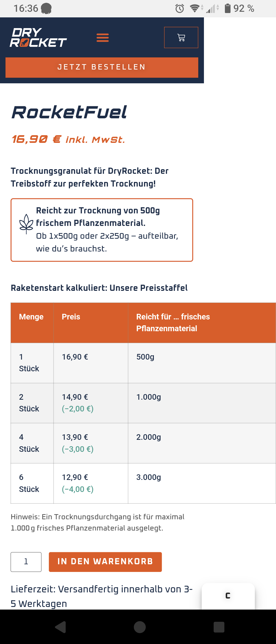Screen dimensions: 276x644
Task: Tap the cannabis leaf icon
Action: click(x=26, y=224)
